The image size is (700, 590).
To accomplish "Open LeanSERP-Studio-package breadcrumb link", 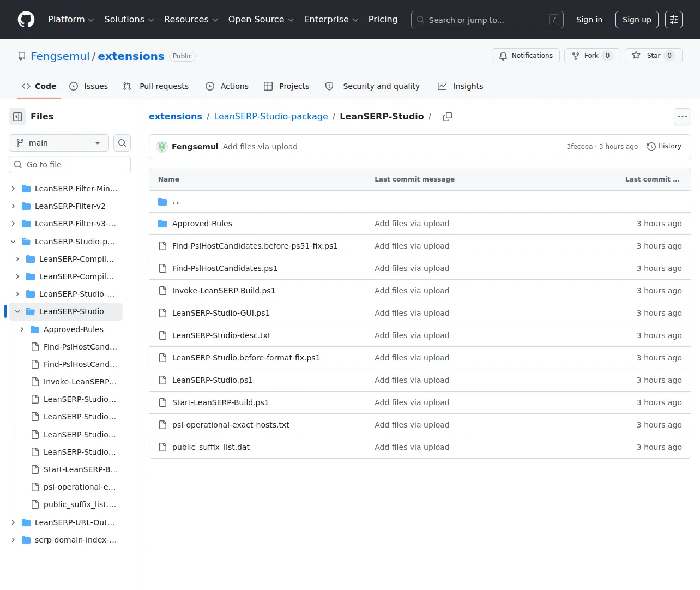I will coord(271,117).
